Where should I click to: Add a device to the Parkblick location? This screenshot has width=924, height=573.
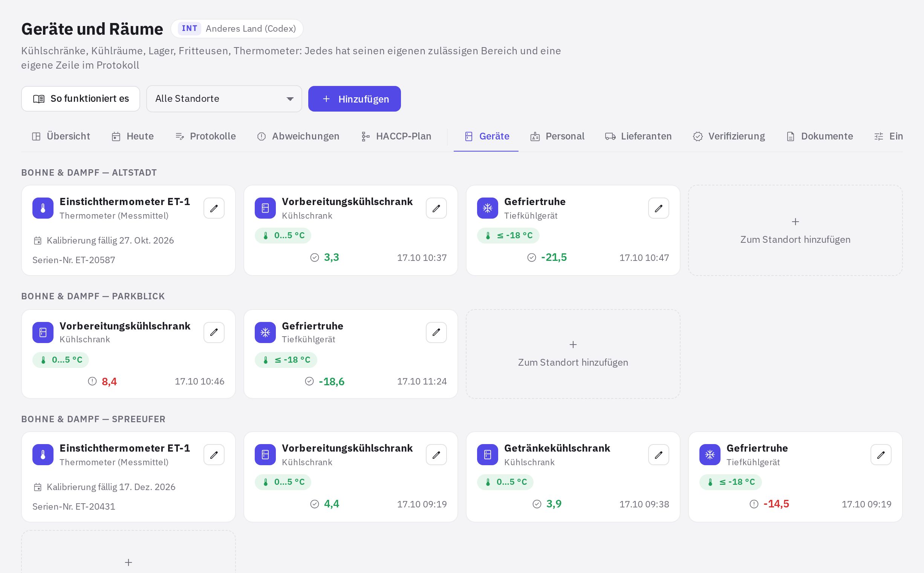(573, 354)
